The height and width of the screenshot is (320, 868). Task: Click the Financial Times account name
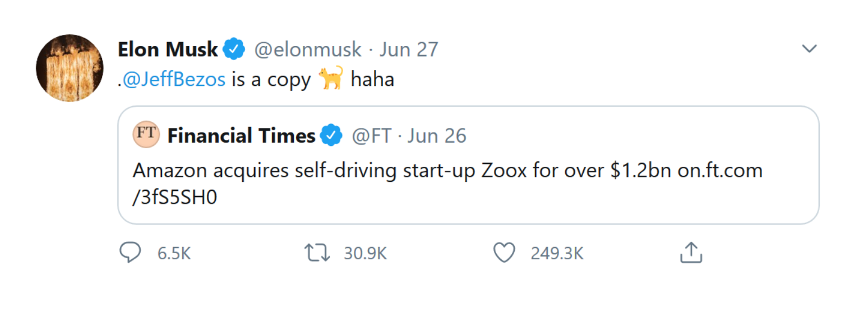pos(241,136)
